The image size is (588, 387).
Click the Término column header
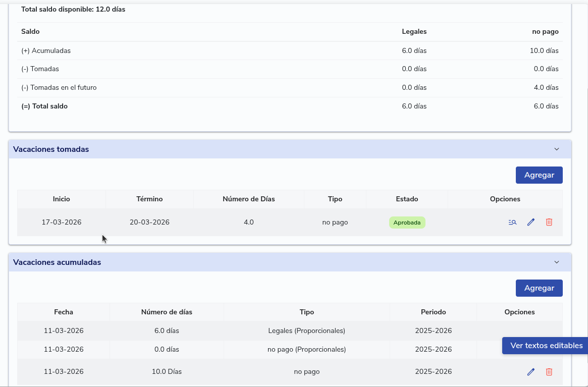tap(149, 199)
